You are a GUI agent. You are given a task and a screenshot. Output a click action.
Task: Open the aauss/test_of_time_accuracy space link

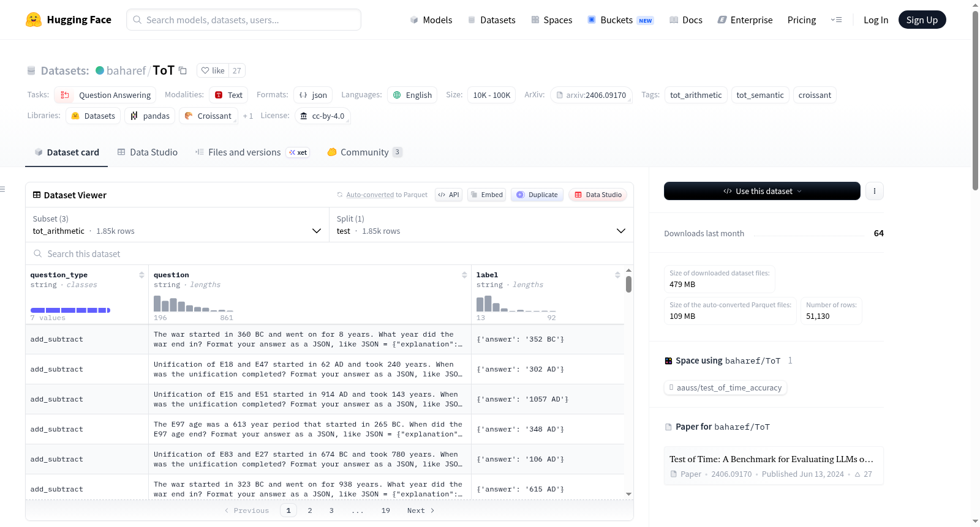point(726,387)
